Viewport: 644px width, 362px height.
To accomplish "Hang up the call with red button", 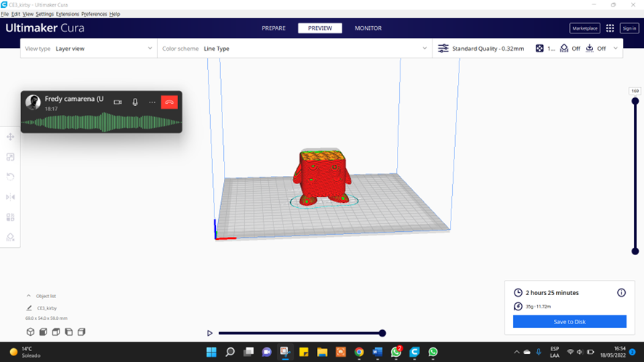I will coord(169,102).
